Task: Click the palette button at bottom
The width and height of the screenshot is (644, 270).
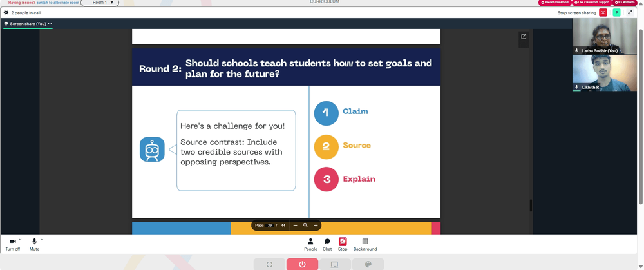Action: point(368,264)
